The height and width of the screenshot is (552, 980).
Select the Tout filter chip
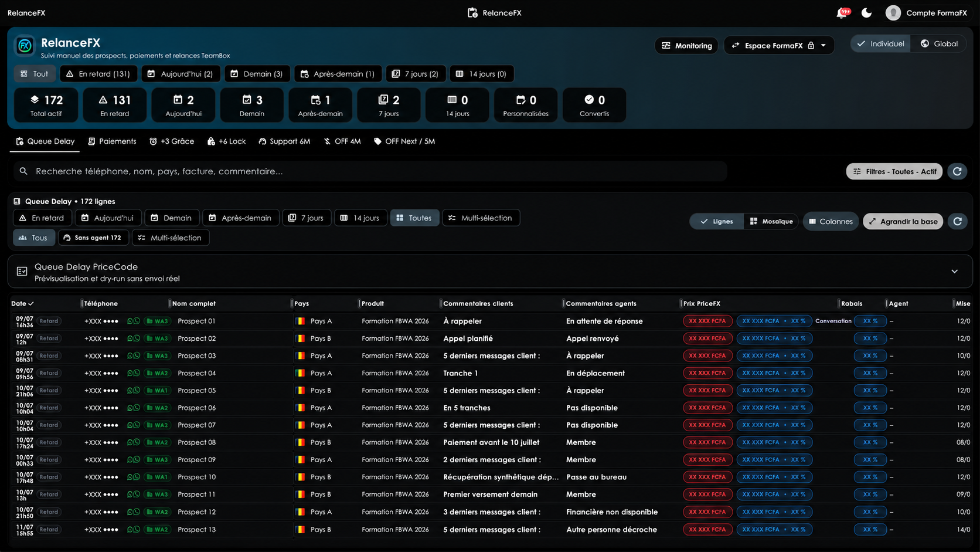click(35, 74)
